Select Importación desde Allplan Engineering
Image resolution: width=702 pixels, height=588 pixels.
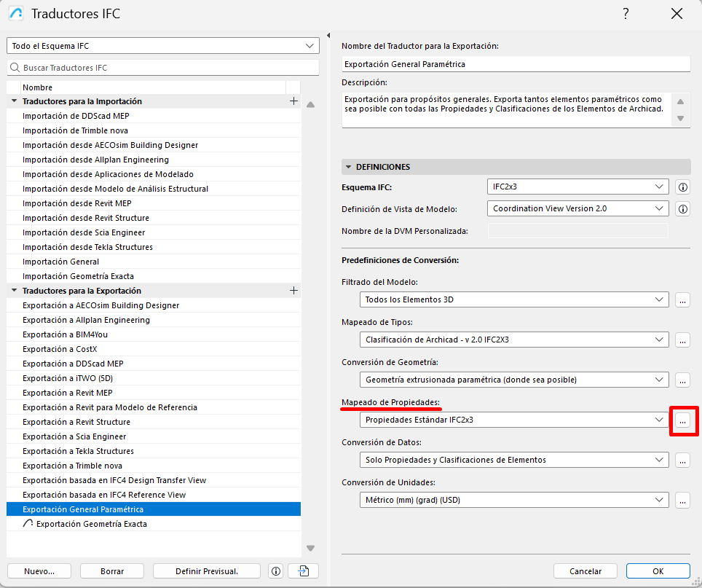pyautogui.click(x=154, y=160)
